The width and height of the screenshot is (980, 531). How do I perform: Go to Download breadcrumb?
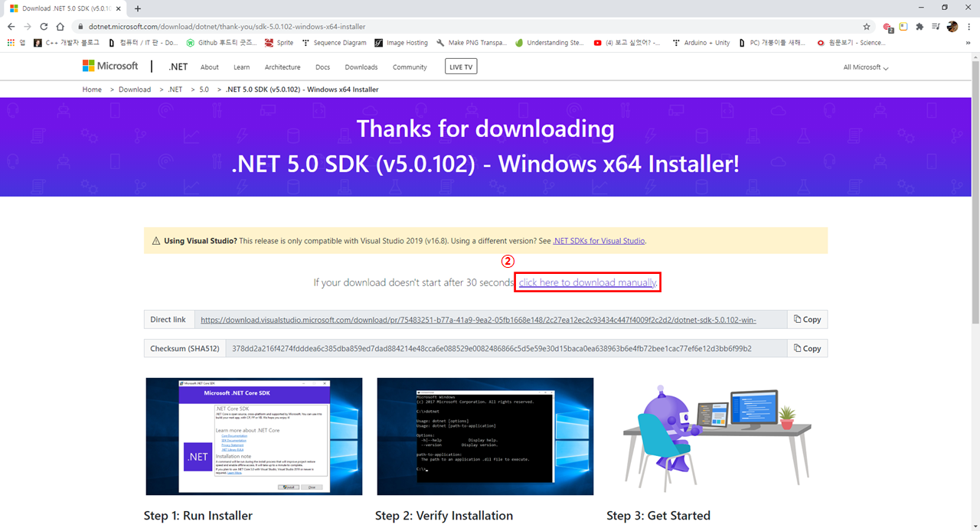pos(135,90)
